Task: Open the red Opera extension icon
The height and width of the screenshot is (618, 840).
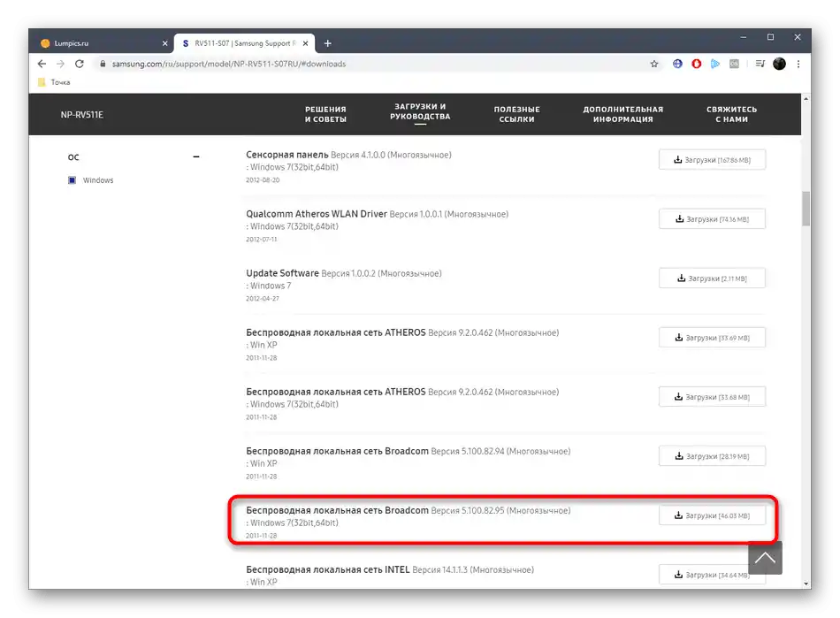Action: click(x=697, y=64)
